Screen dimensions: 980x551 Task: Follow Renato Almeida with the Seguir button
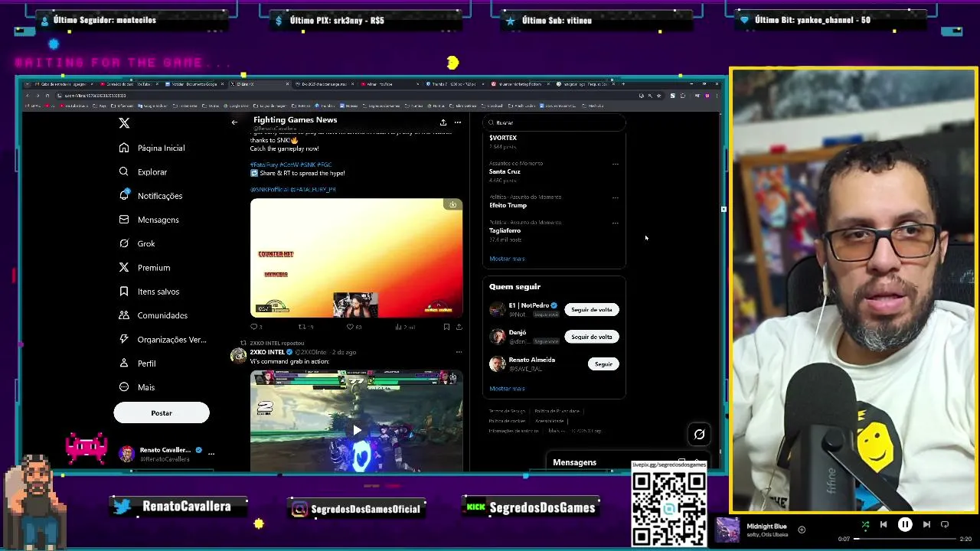[x=603, y=364]
